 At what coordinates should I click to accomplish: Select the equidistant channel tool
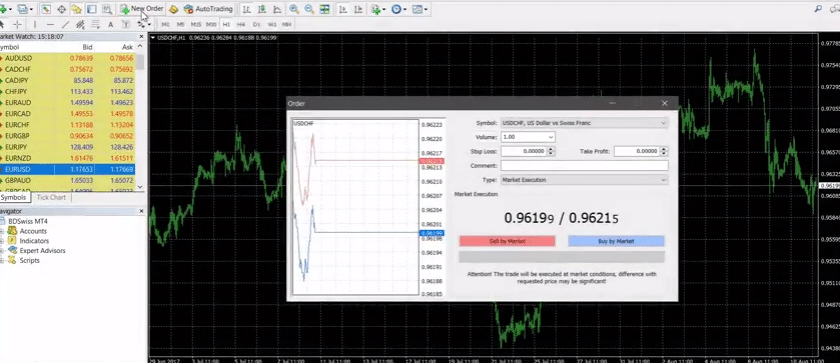pos(80,24)
